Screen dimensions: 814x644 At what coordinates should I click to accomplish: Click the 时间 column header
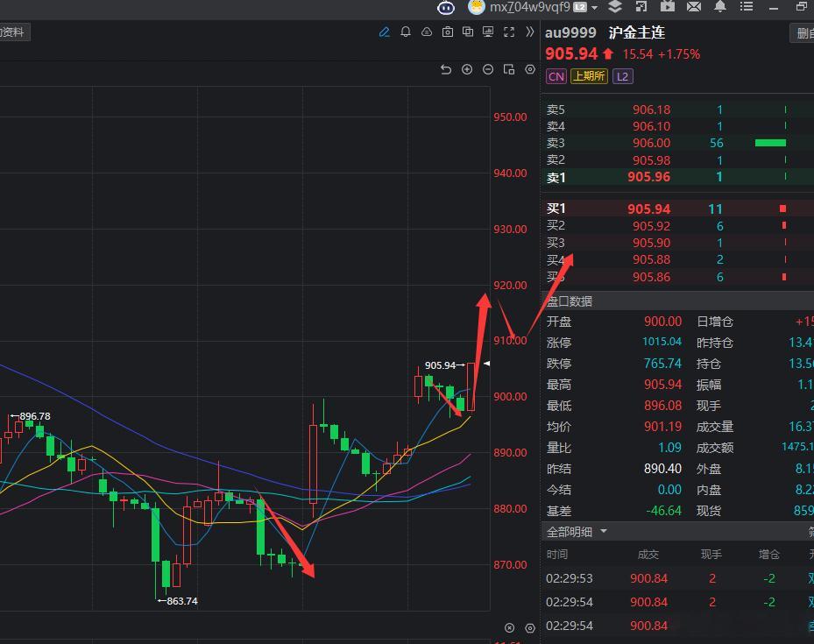[557, 555]
